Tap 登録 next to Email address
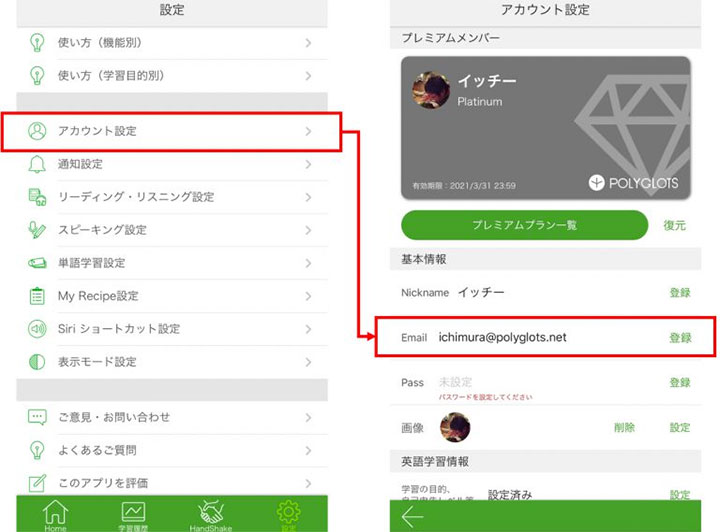 (x=680, y=338)
